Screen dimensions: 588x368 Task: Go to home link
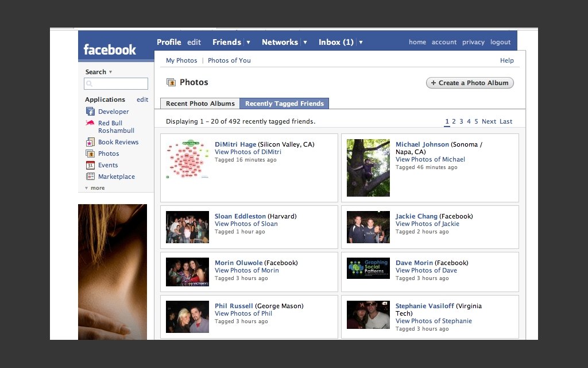pyautogui.click(x=417, y=42)
